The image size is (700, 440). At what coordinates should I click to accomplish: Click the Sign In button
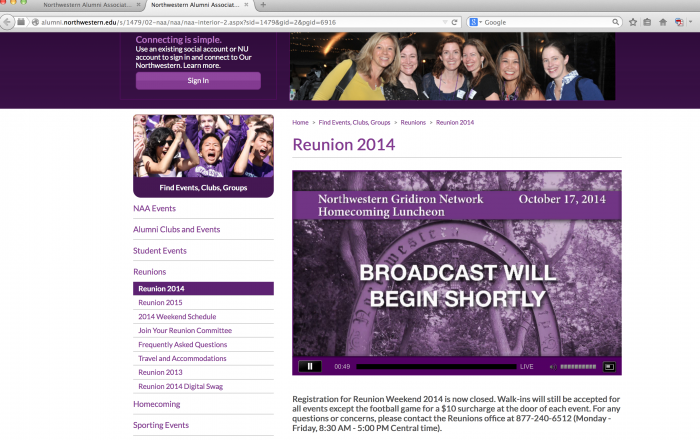(198, 81)
